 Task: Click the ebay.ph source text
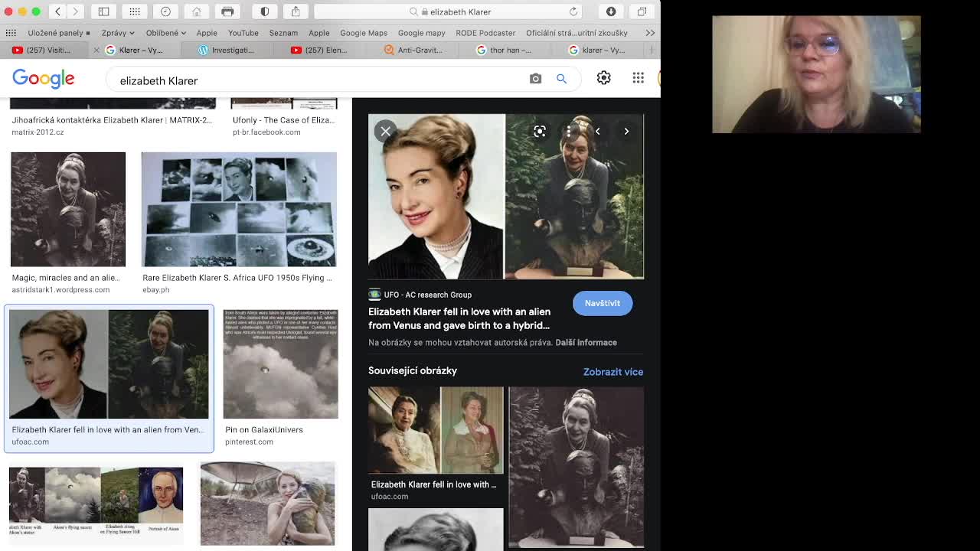click(x=155, y=290)
